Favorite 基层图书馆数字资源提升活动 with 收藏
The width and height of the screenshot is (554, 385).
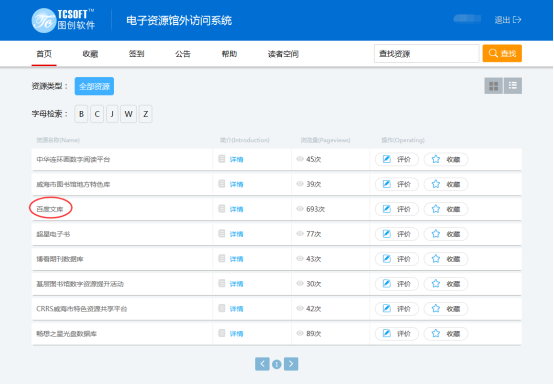[446, 284]
